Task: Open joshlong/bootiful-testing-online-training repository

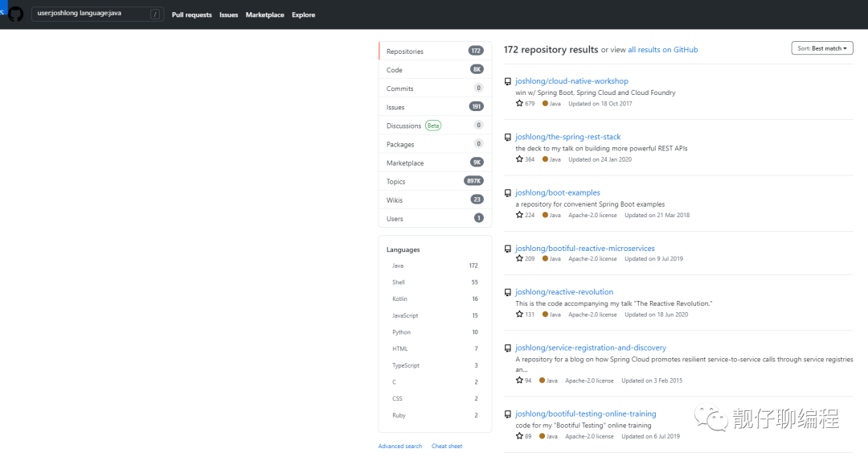Action: (586, 414)
